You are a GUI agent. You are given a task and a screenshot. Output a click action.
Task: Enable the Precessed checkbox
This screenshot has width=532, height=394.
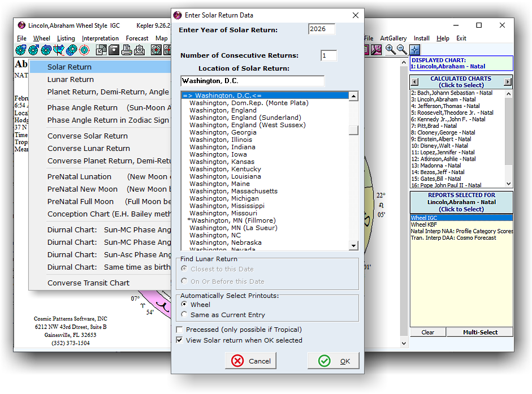click(x=179, y=330)
